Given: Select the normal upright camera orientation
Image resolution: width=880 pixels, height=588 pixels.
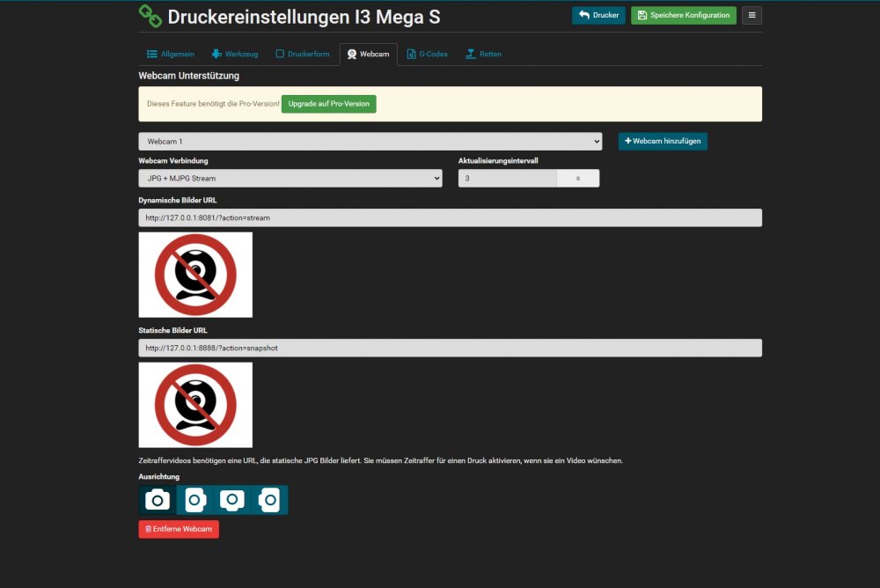Looking at the screenshot, I should [158, 500].
